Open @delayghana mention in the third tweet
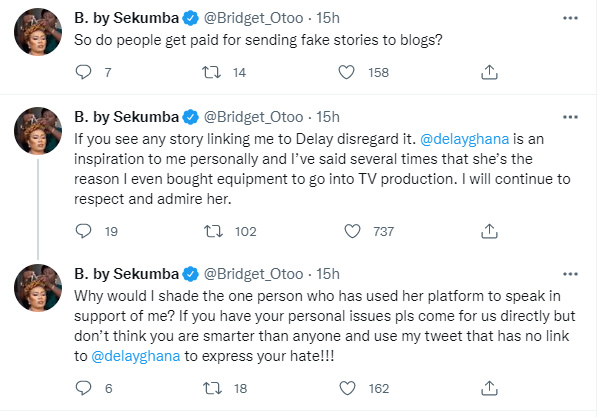600x417 pixels. pos(136,356)
